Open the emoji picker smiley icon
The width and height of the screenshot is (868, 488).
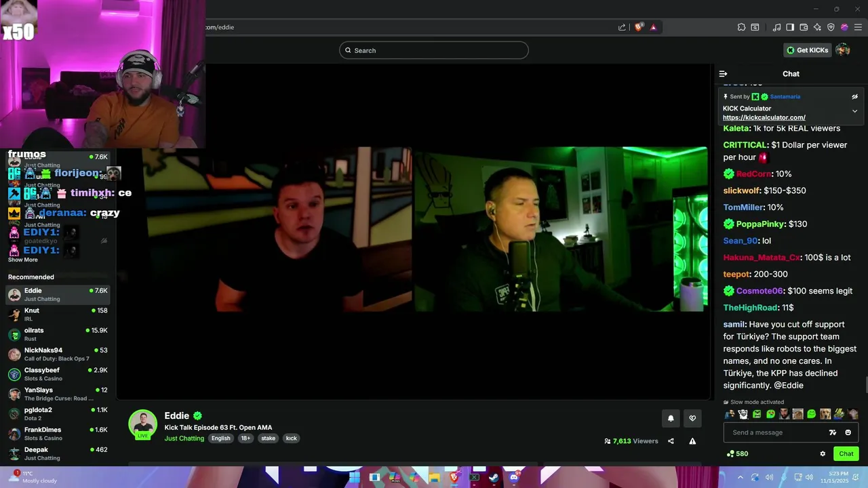click(848, 432)
